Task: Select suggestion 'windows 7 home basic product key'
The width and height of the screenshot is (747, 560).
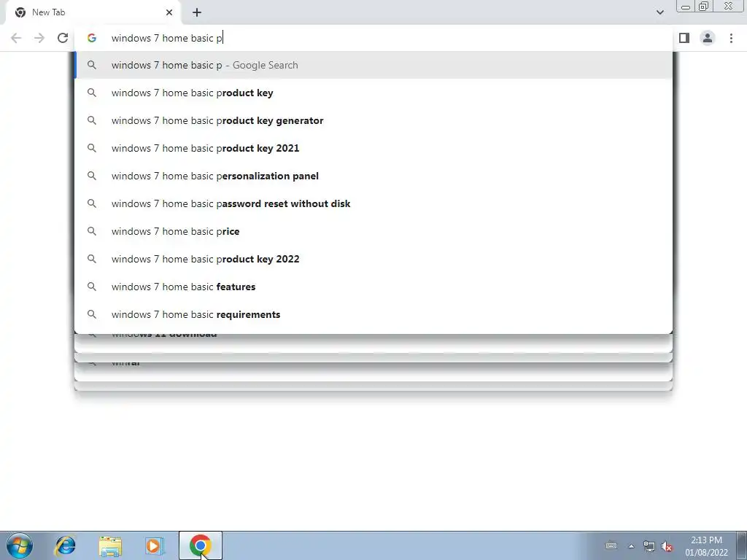Action: point(373,93)
